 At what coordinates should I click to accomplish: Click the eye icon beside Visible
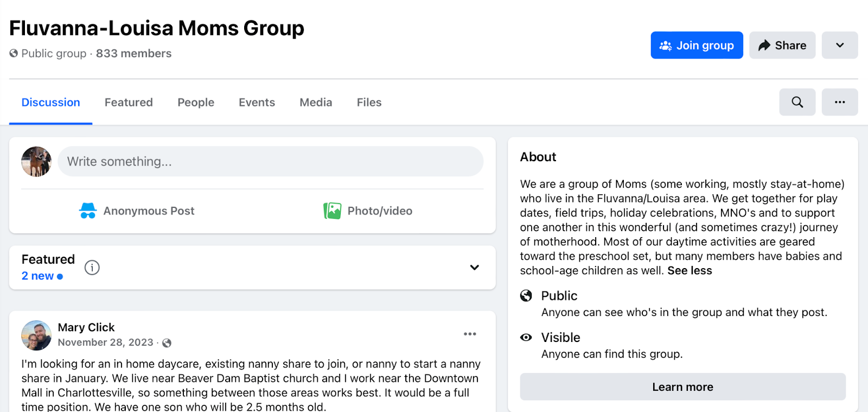point(526,338)
